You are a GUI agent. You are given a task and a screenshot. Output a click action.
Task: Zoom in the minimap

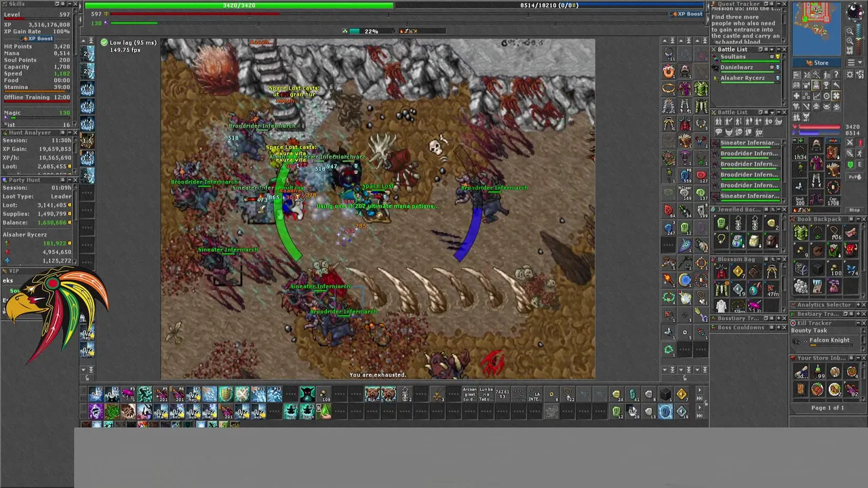[x=850, y=41]
